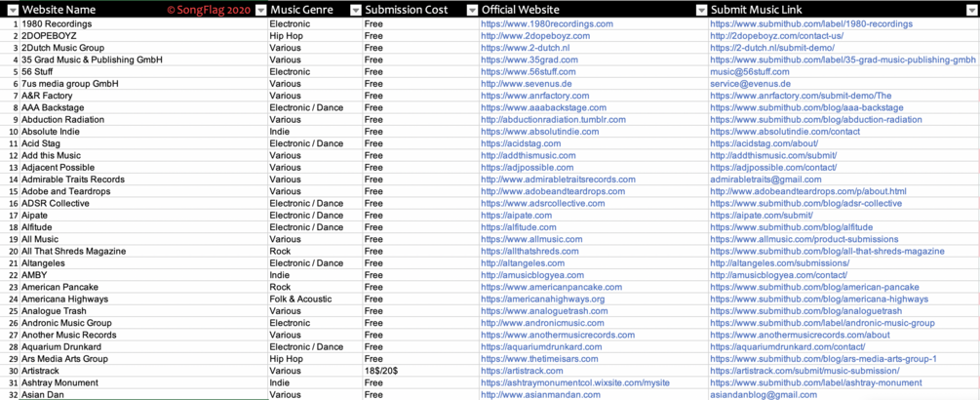Image resolution: width=980 pixels, height=400 pixels.
Task: Select the Indie genre cell for Ashtray Monument
Action: [315, 382]
